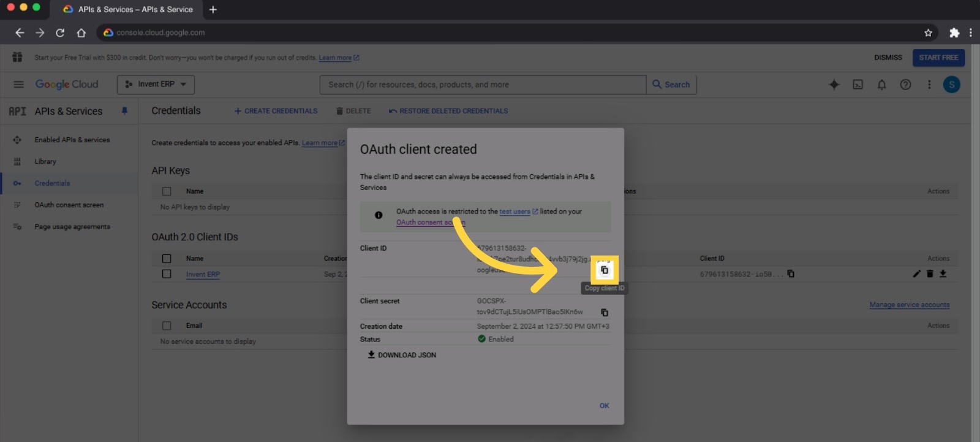Screen dimensions: 980x442
Task: Click the page vertical scrollbar
Action: tap(975, 243)
